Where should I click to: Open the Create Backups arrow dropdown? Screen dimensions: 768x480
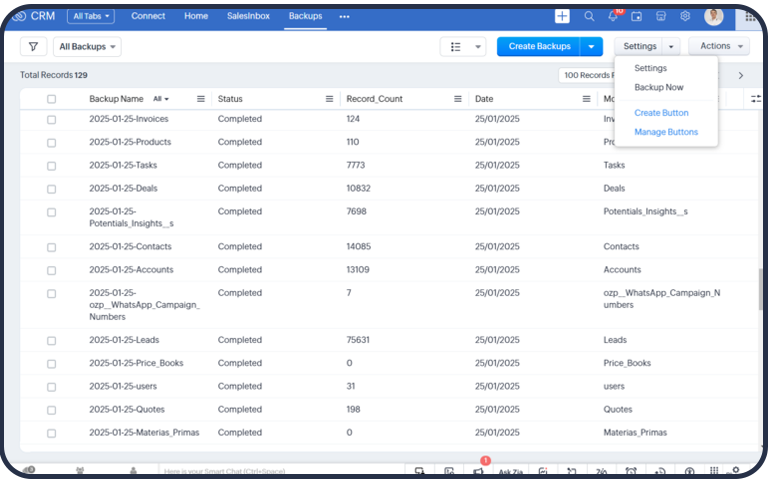[x=591, y=47]
